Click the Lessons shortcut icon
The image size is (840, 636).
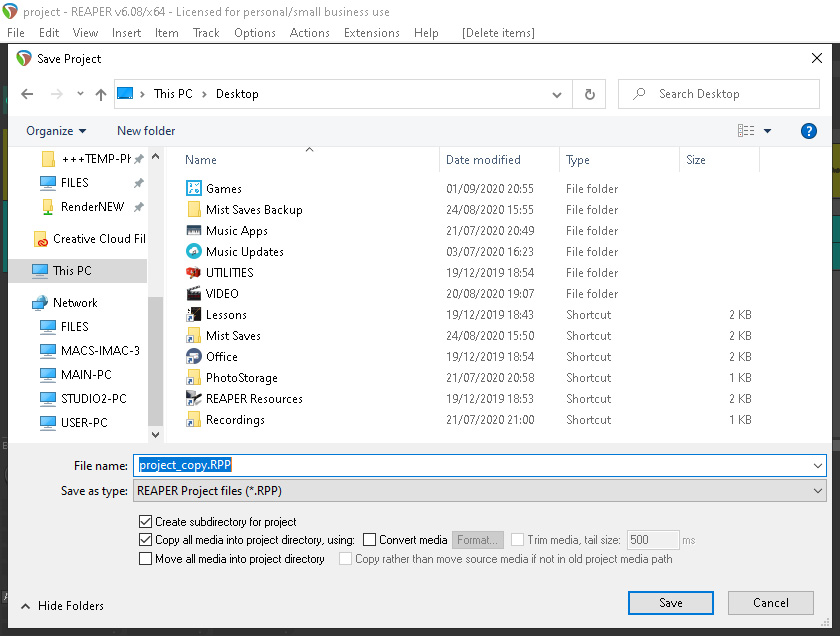coord(193,315)
